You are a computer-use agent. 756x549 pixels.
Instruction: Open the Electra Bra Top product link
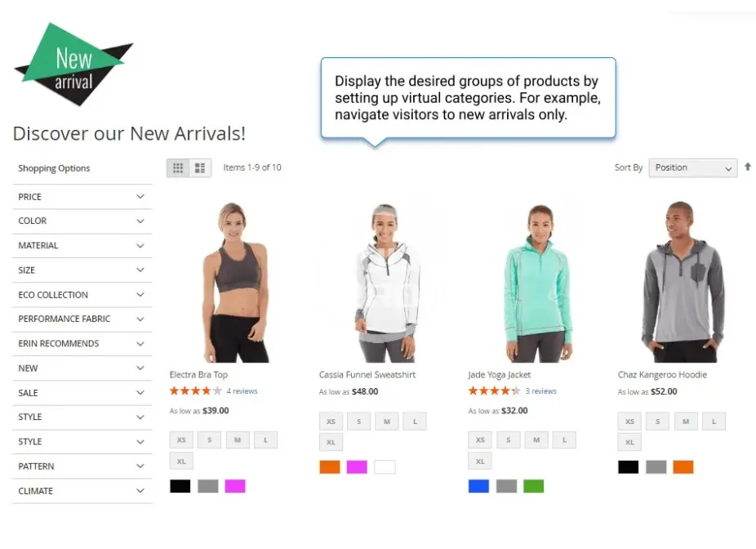198,375
